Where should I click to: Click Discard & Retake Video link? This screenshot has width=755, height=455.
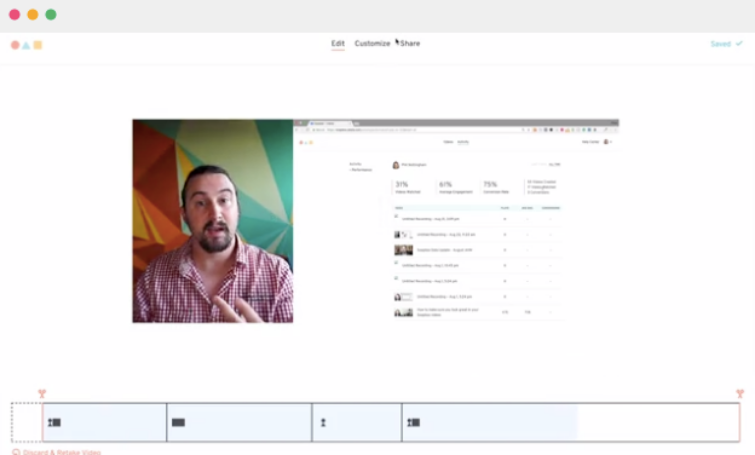tap(57, 452)
